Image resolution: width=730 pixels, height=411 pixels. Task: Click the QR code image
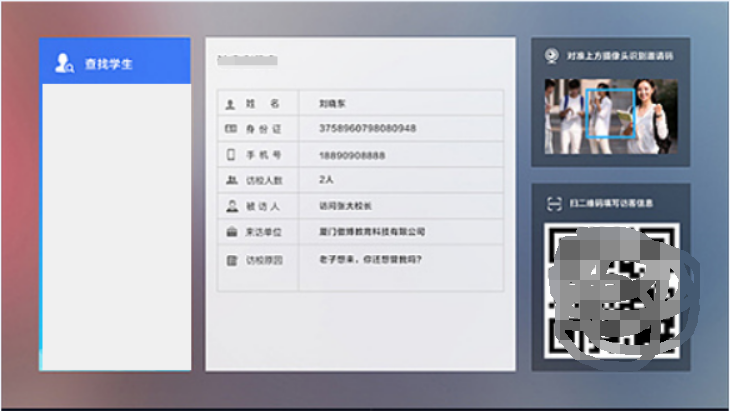click(x=611, y=292)
